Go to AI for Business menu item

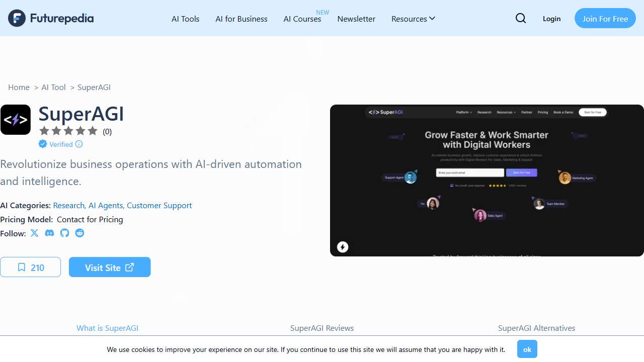pyautogui.click(x=242, y=19)
